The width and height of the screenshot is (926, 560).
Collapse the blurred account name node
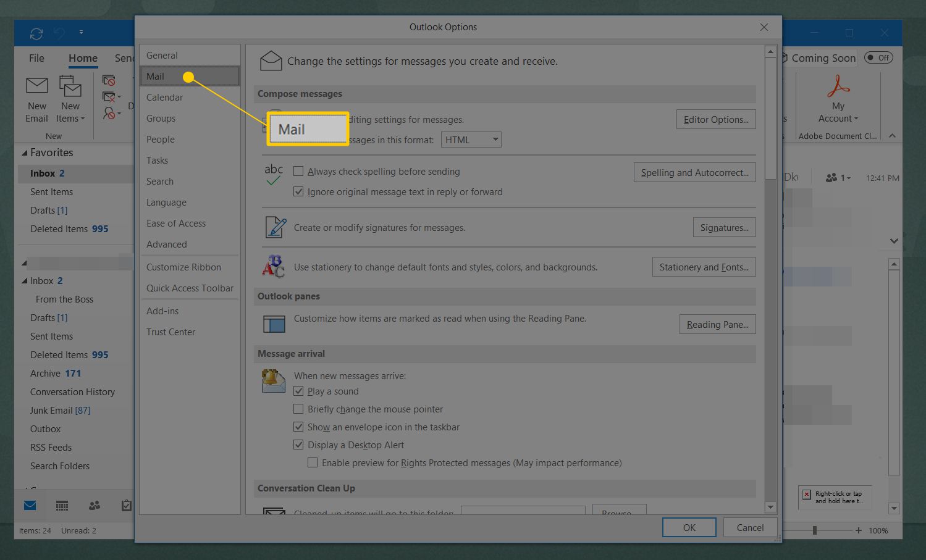(x=25, y=263)
